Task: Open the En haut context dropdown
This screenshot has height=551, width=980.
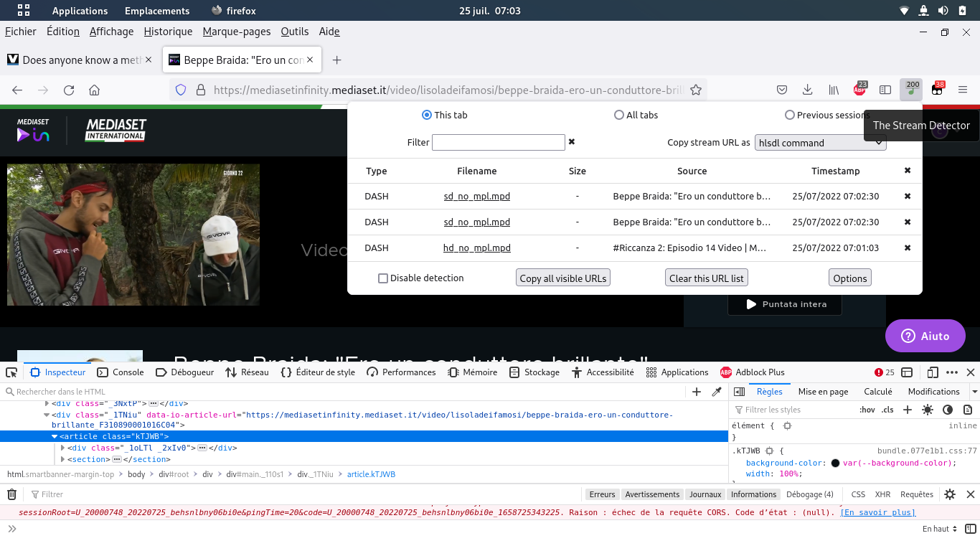Action: click(940, 529)
